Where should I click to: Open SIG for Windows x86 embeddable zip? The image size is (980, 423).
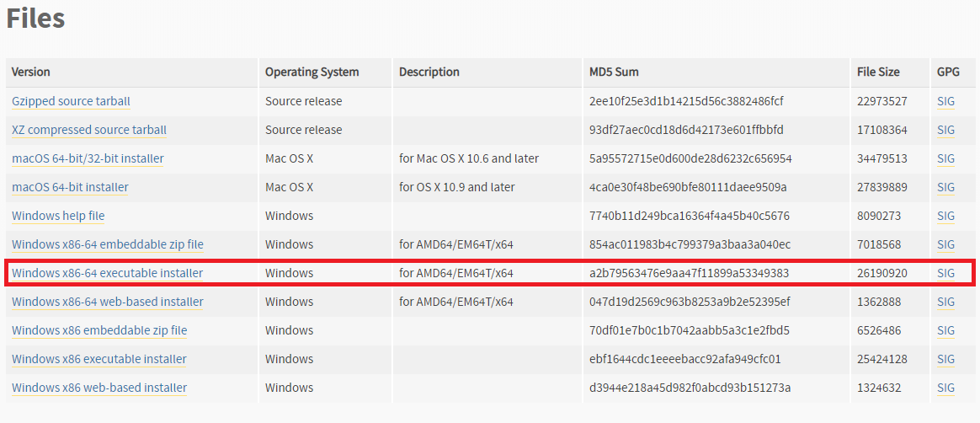(945, 330)
